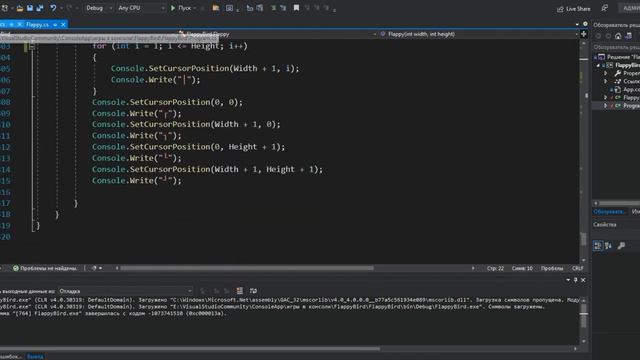Screen dimensions: 640x360
Task: Expand the Flappy.cs node in Solution Explorer
Action: (606, 98)
